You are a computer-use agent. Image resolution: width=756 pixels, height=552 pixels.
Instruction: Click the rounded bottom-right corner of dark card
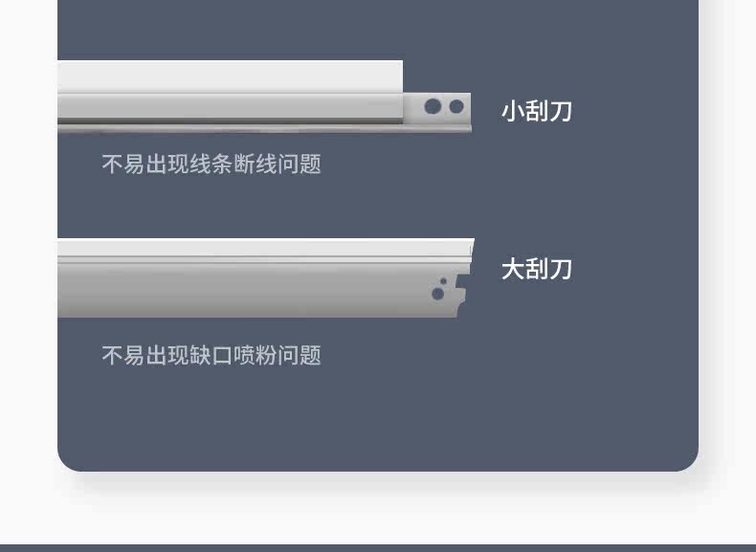[x=687, y=460]
